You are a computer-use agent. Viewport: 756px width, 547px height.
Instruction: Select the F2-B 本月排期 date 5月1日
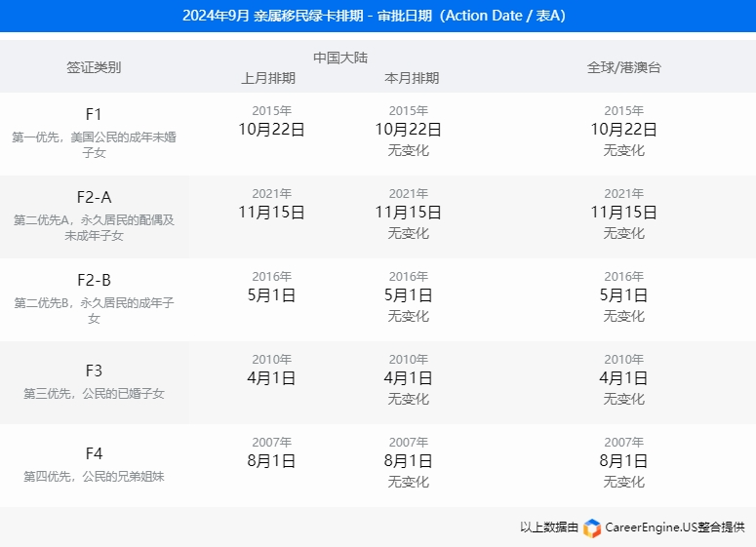coord(408,294)
